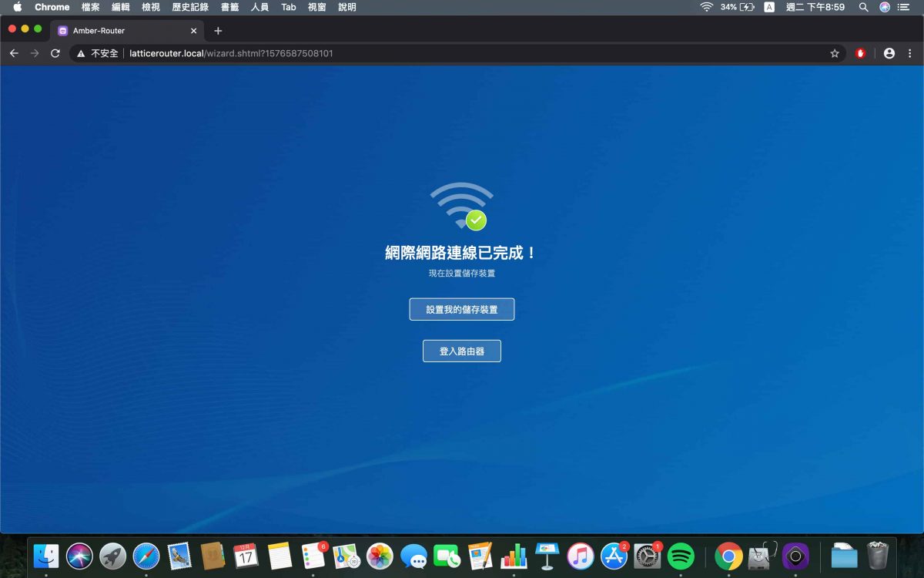Open App Store in the Dock
924x578 pixels.
point(614,556)
